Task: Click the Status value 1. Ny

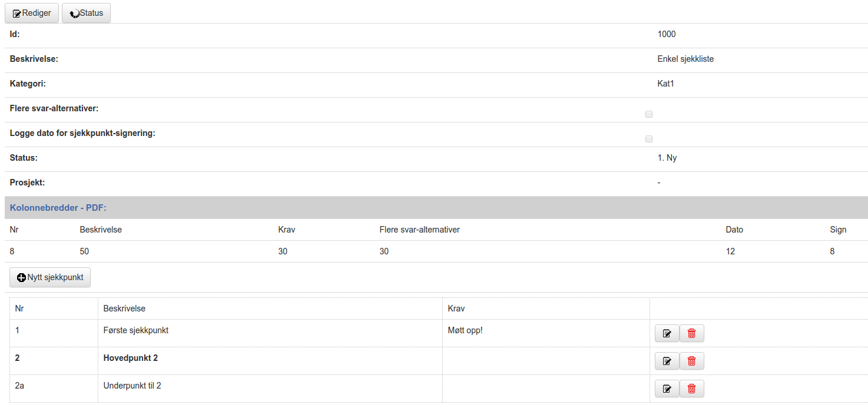Action: click(x=667, y=158)
